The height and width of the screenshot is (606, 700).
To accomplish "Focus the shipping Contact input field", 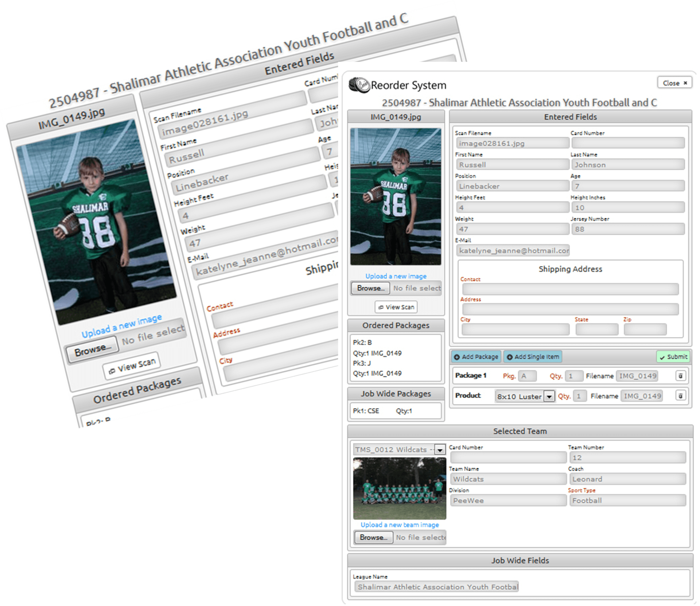I will point(570,289).
